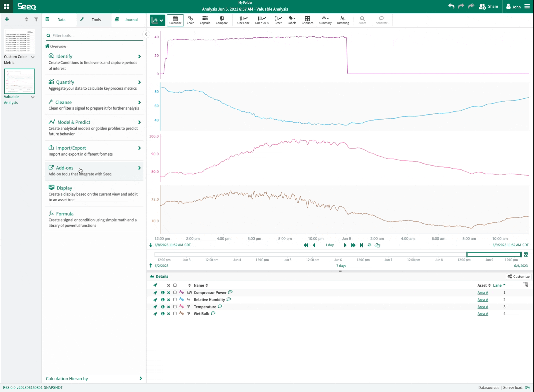Image resolution: width=534 pixels, height=392 pixels.
Task: Open the Share button
Action: pos(489,7)
